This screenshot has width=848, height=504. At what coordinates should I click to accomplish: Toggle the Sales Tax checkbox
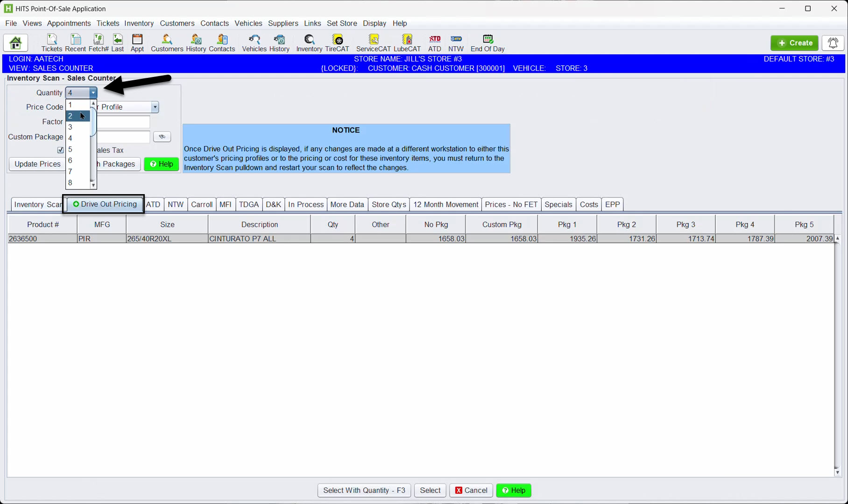pyautogui.click(x=60, y=150)
